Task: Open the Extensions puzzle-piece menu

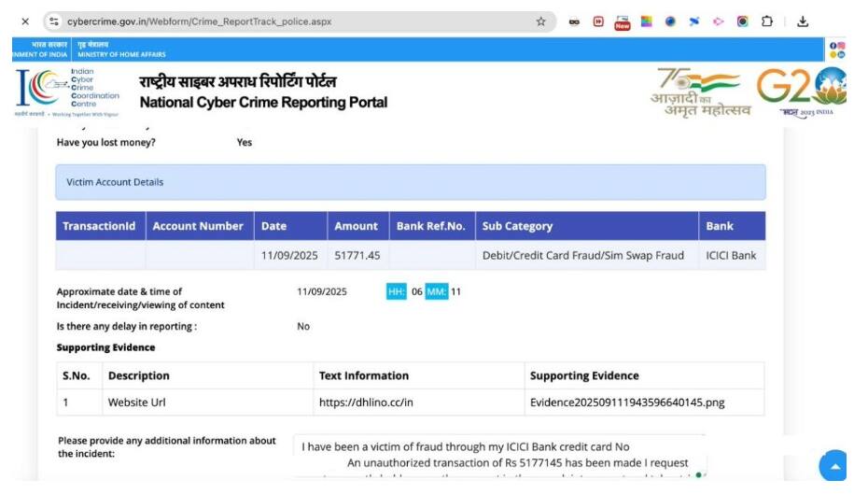Action: pos(766,21)
